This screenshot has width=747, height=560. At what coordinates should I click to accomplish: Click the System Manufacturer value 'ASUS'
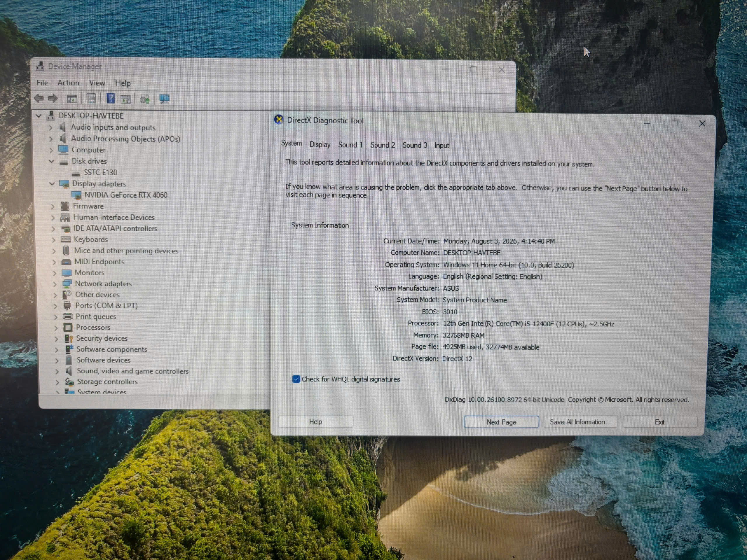point(451,288)
